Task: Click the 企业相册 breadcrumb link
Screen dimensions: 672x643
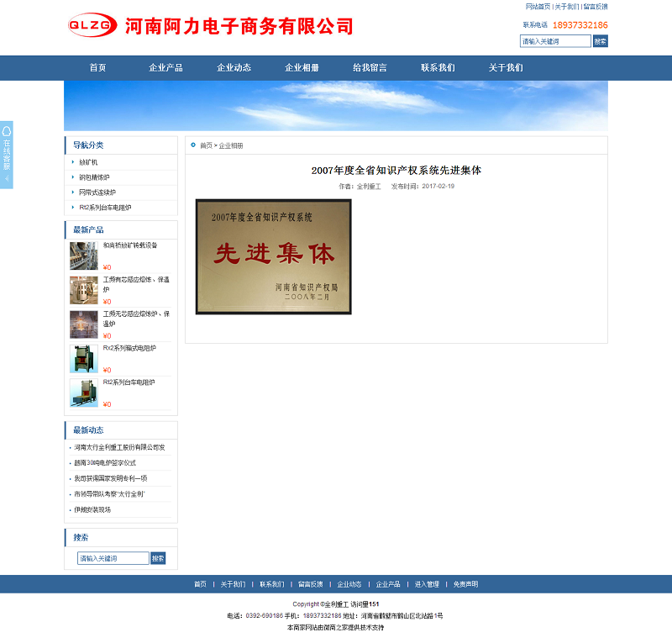Action: click(x=231, y=145)
